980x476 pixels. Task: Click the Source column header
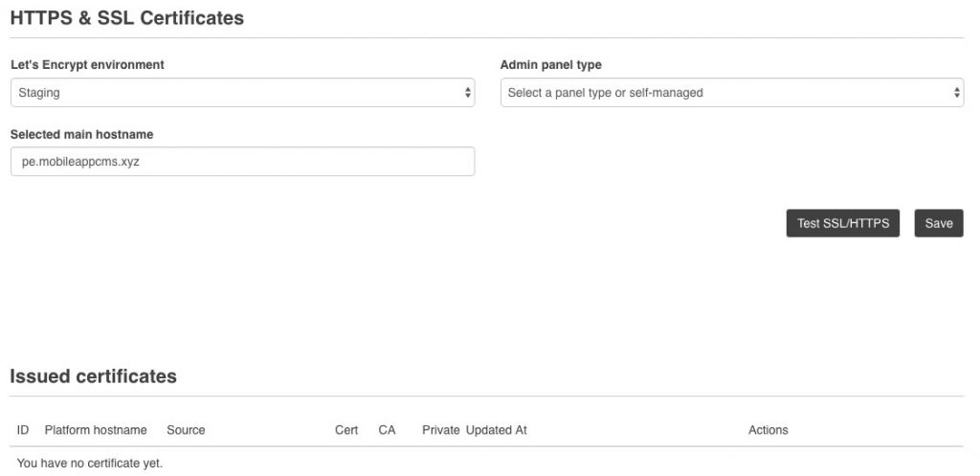(186, 430)
